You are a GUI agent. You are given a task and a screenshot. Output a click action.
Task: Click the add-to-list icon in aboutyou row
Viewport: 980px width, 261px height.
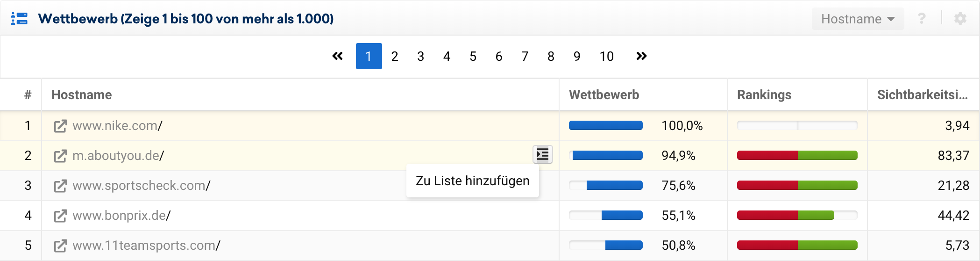tap(542, 154)
